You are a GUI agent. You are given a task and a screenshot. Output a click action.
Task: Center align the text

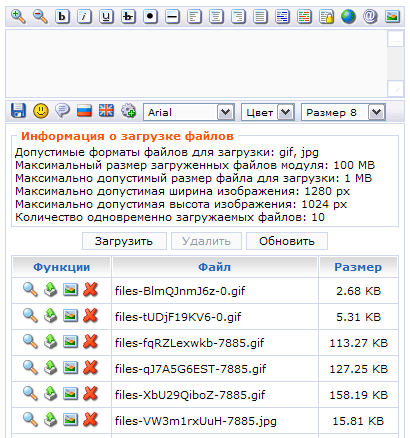(216, 16)
